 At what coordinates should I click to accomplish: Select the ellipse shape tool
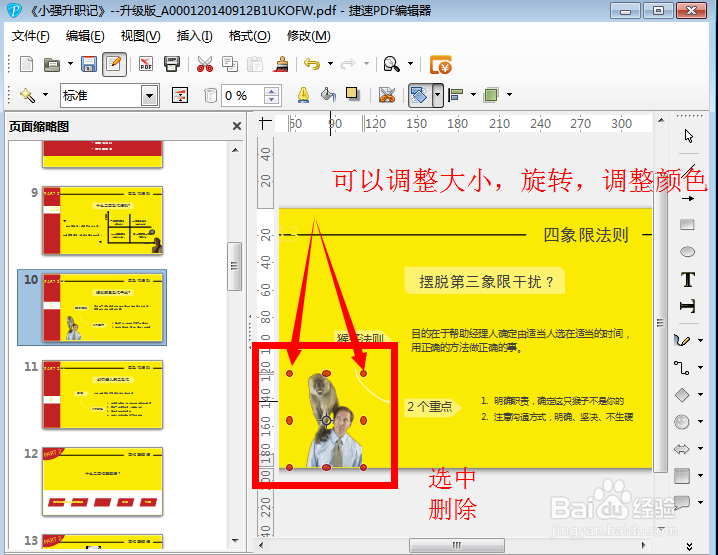coord(687,251)
